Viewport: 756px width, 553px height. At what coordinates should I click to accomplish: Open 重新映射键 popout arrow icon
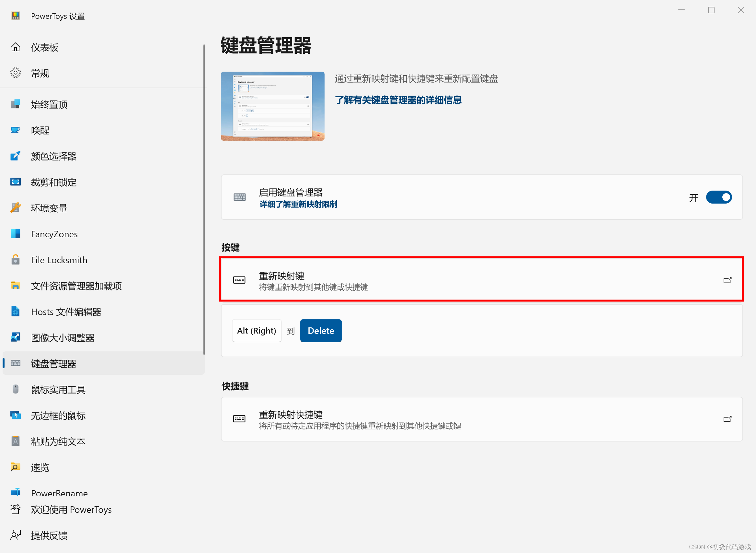pyautogui.click(x=727, y=280)
